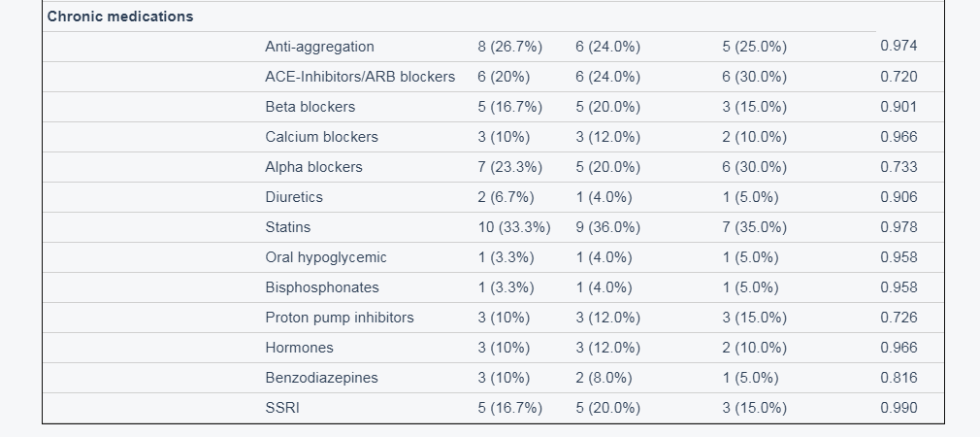Click the Oral hypoglycemic label
This screenshot has height=437, width=980.
(326, 257)
